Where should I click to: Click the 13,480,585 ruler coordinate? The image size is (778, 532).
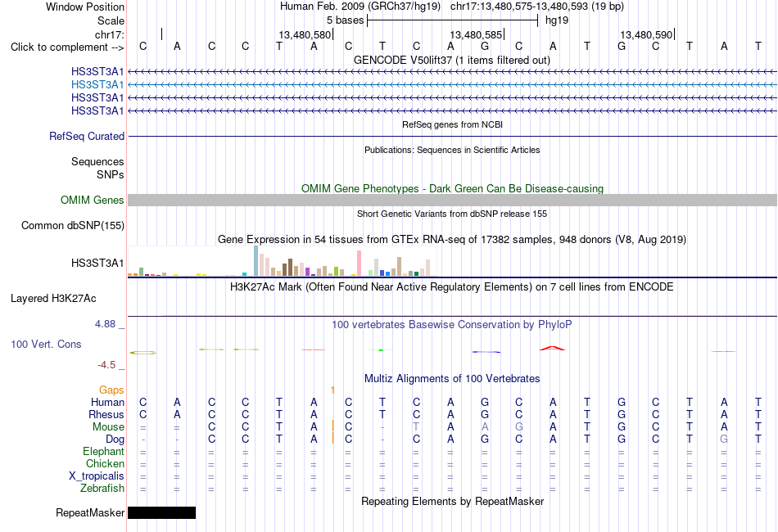[477, 34]
